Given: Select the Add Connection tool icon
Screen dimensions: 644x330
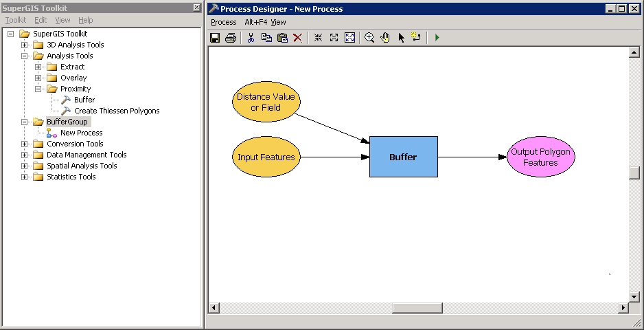Looking at the screenshot, I should point(416,38).
